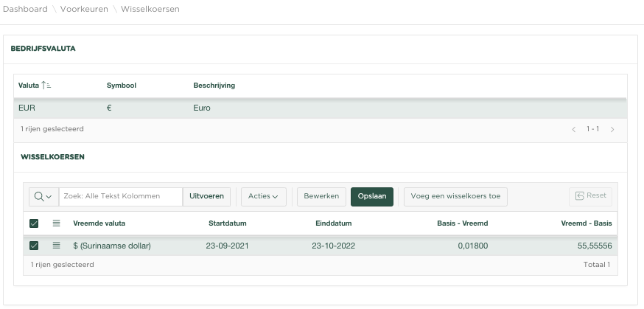This screenshot has width=644, height=309.
Task: Click the search magnifier column selector icon
Action: click(43, 196)
